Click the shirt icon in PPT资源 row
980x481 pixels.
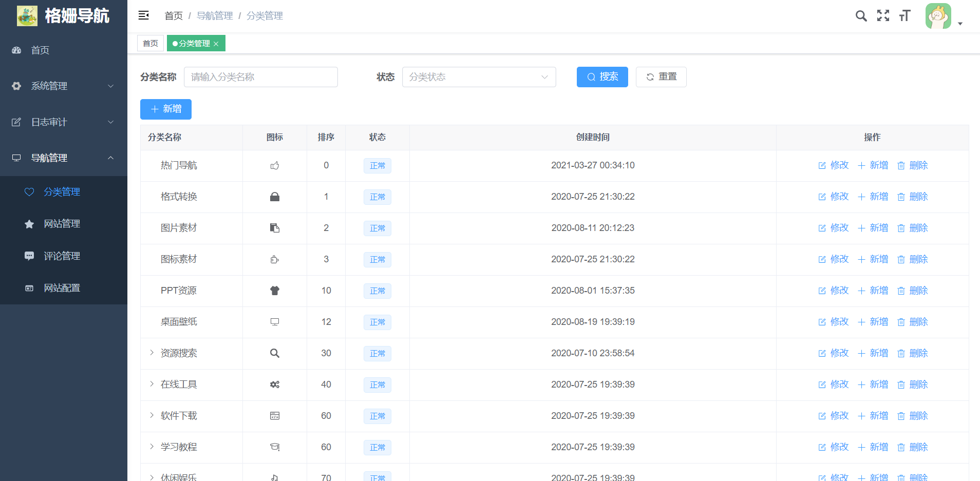275,291
